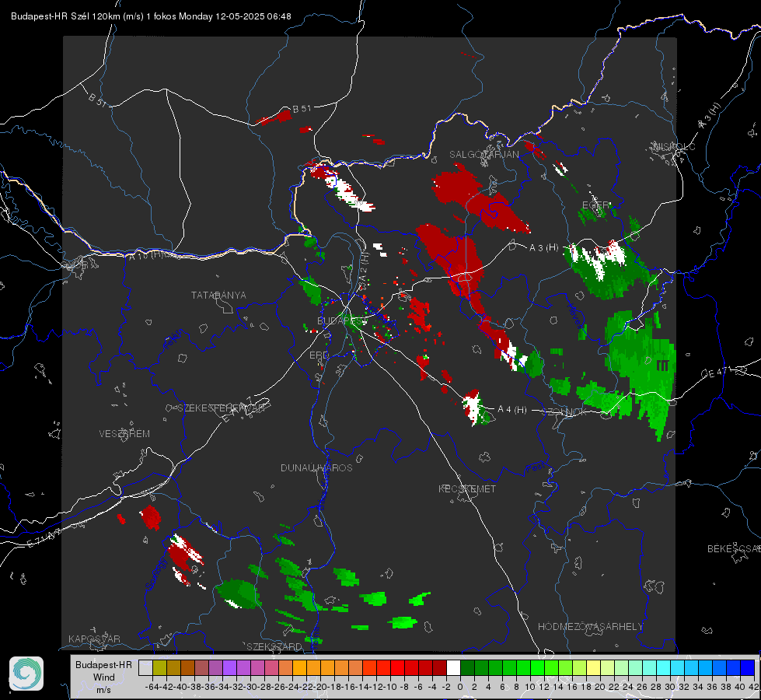Click the VESZPREM city label
This screenshot has height=700, width=761.
[x=124, y=434]
